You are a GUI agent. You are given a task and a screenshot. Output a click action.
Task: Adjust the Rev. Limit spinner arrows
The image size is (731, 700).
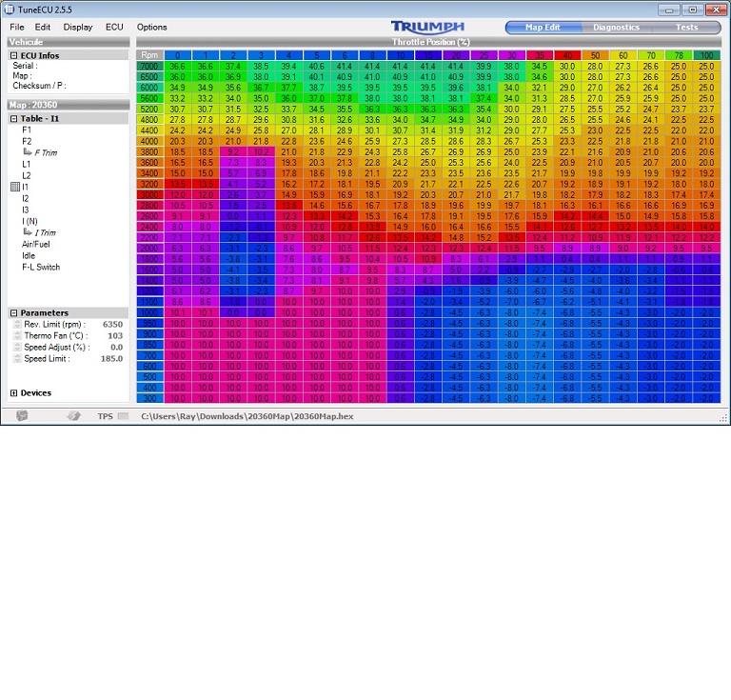coord(16,325)
